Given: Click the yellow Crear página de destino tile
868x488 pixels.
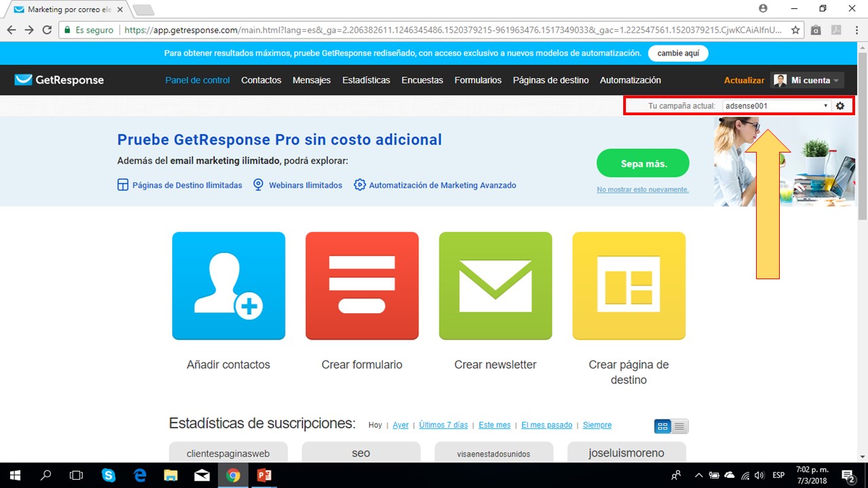Looking at the screenshot, I should tap(629, 286).
